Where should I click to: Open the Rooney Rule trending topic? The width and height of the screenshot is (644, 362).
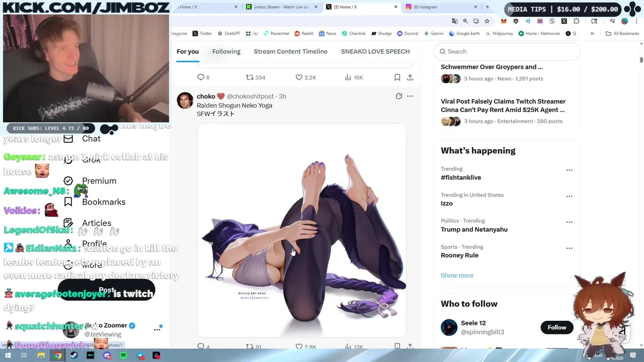click(459, 255)
